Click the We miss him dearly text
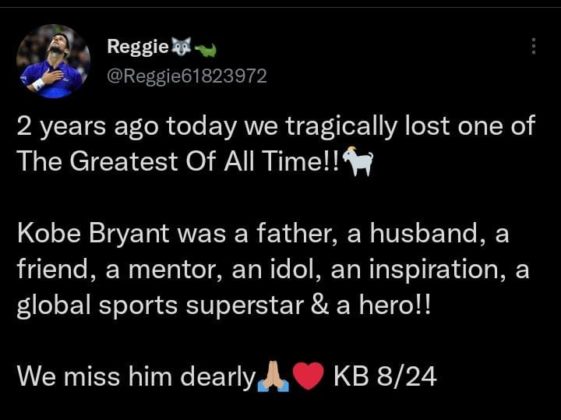The image size is (561, 420). pos(136,377)
